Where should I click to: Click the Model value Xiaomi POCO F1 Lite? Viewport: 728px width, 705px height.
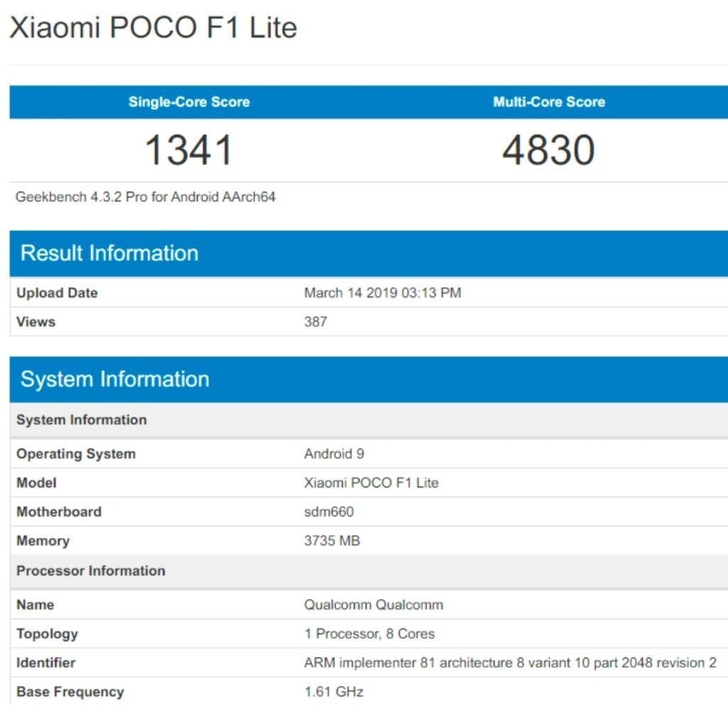tap(371, 483)
